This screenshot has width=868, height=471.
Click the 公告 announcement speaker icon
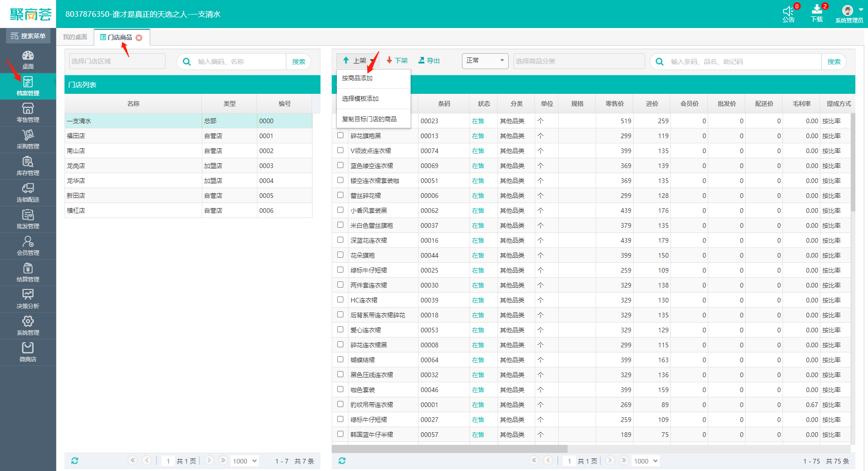[789, 11]
